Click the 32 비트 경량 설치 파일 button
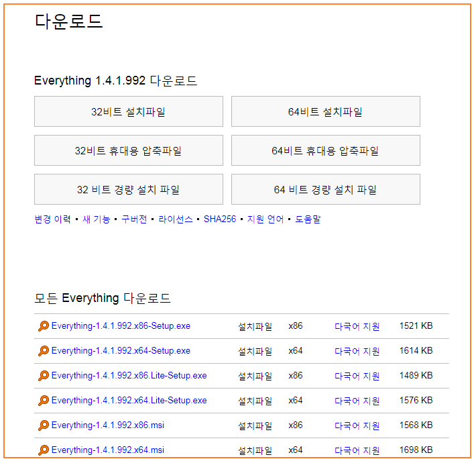476x459 pixels. [x=129, y=189]
